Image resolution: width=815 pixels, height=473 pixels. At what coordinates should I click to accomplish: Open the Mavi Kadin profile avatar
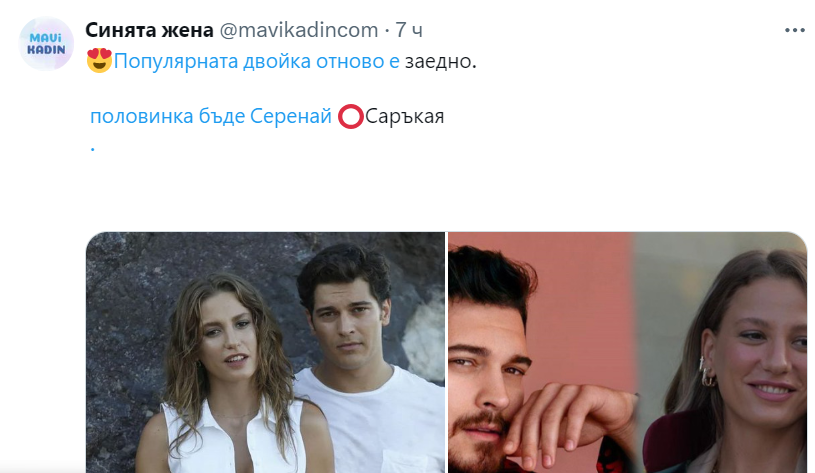(x=46, y=44)
